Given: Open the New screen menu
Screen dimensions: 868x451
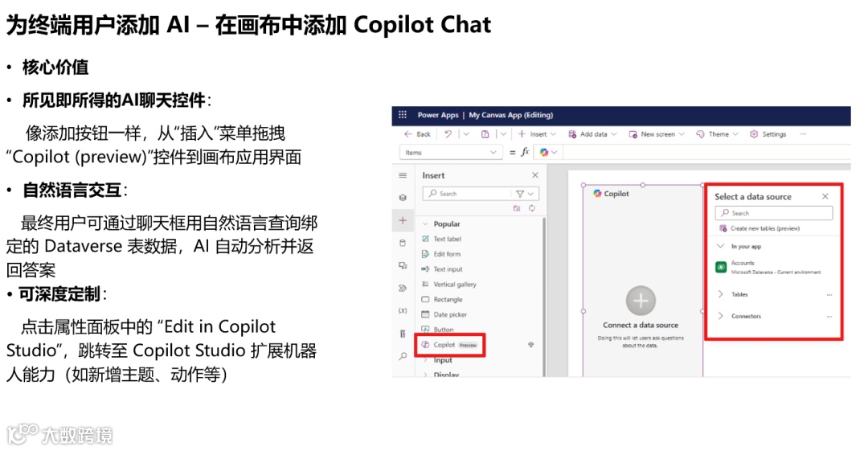Looking at the screenshot, I should 657,134.
